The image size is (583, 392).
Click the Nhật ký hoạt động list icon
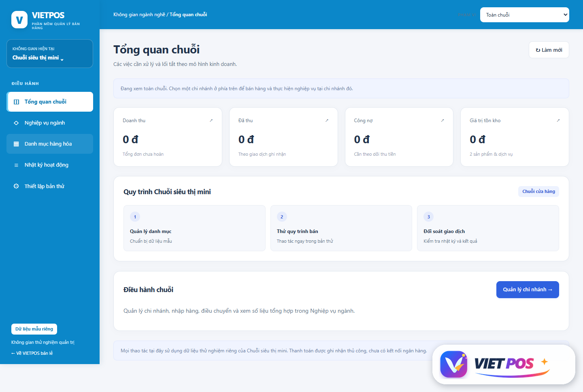[16, 165]
